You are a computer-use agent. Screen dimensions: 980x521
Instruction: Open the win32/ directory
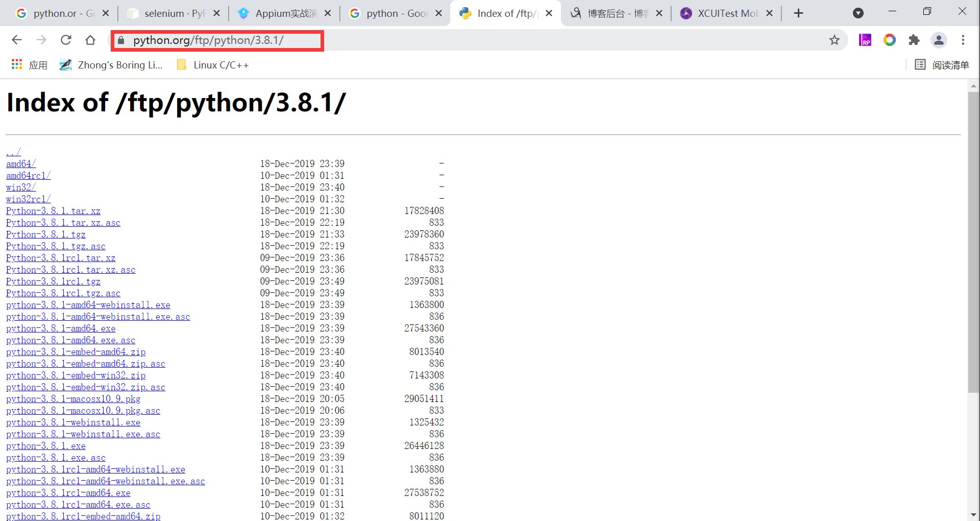[x=21, y=187]
